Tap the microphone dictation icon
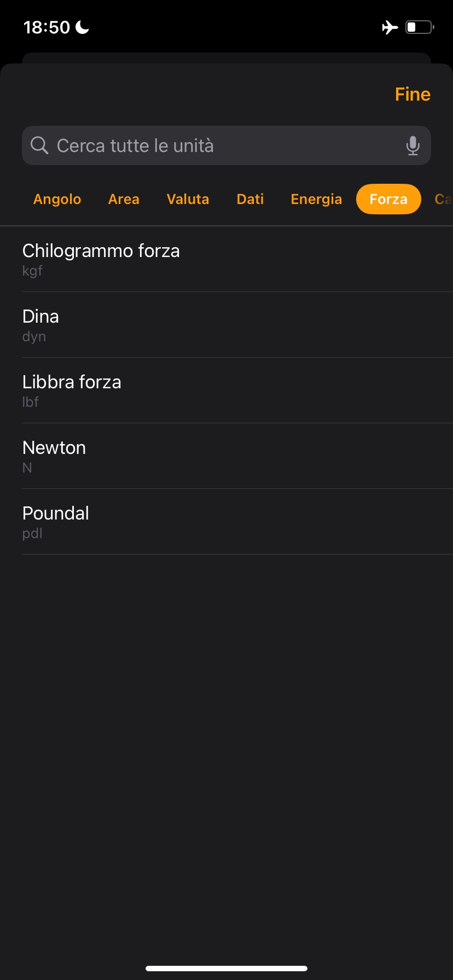 point(413,146)
